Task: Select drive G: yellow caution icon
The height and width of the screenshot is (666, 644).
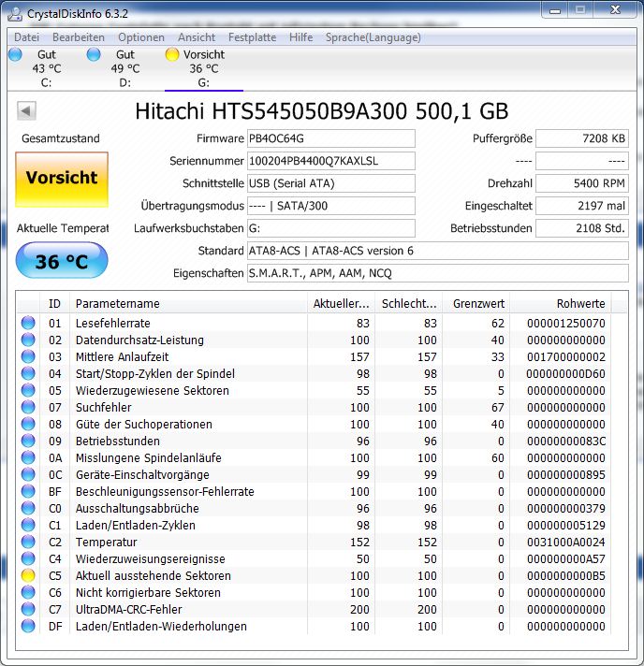Action: [172, 54]
